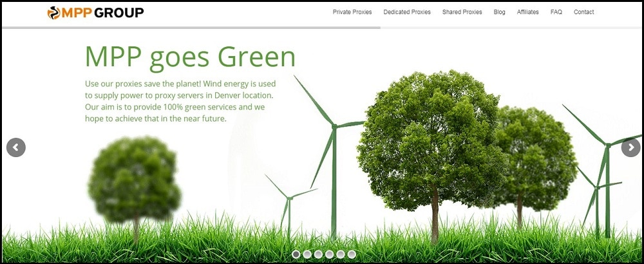
Task: Open the FAQ page
Action: coord(556,12)
